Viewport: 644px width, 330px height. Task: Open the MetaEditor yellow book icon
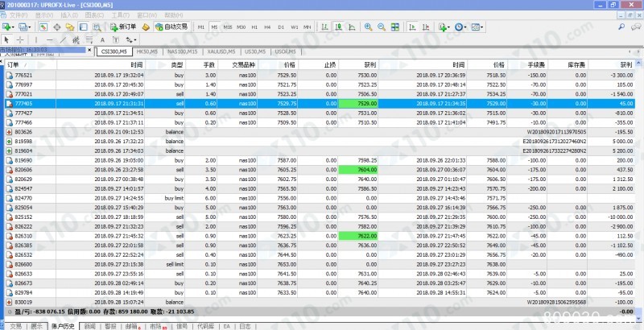pyautogui.click(x=146, y=27)
